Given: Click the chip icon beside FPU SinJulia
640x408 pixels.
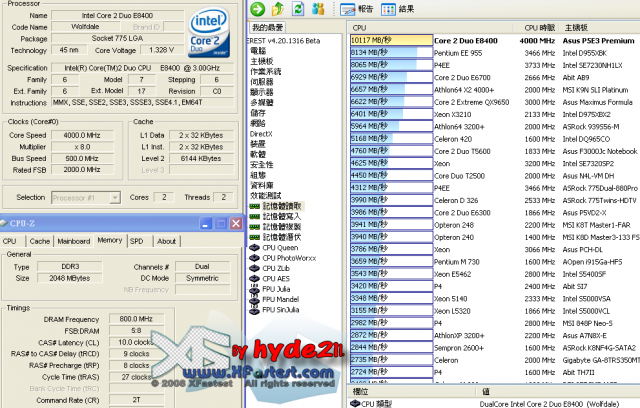Looking at the screenshot, I should point(255,310).
